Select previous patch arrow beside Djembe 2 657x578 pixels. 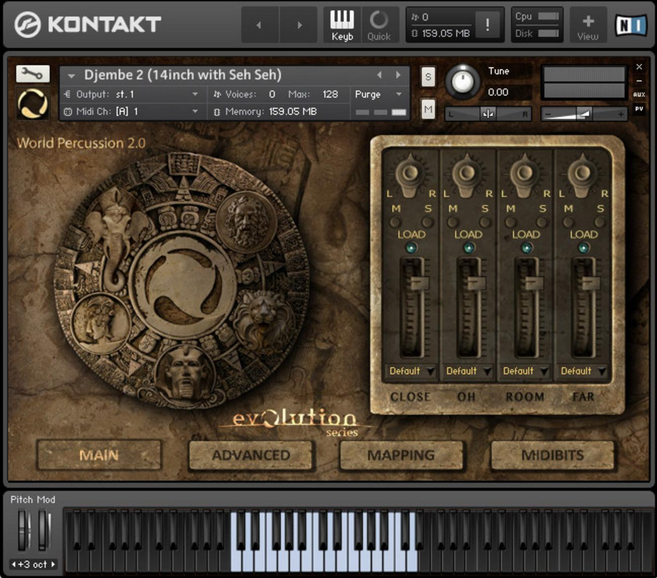[379, 75]
